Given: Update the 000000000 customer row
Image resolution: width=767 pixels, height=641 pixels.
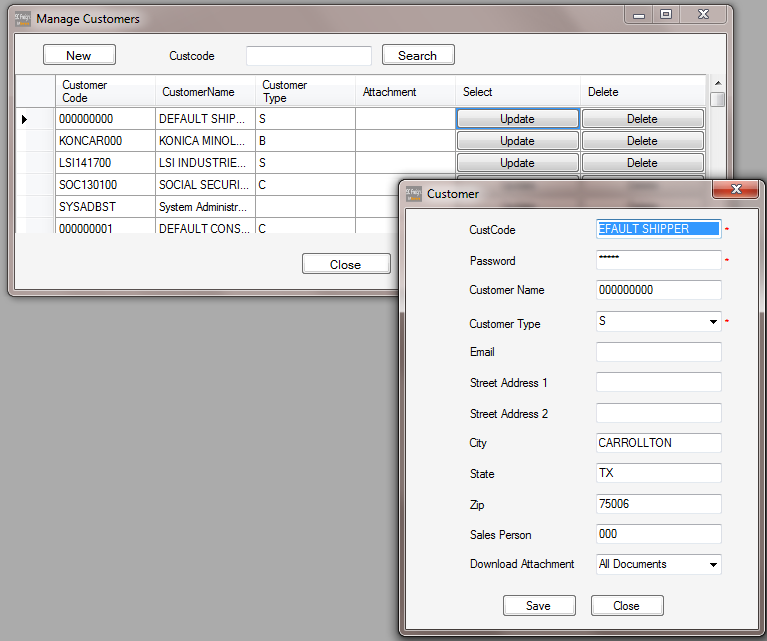Looking at the screenshot, I should (518, 119).
